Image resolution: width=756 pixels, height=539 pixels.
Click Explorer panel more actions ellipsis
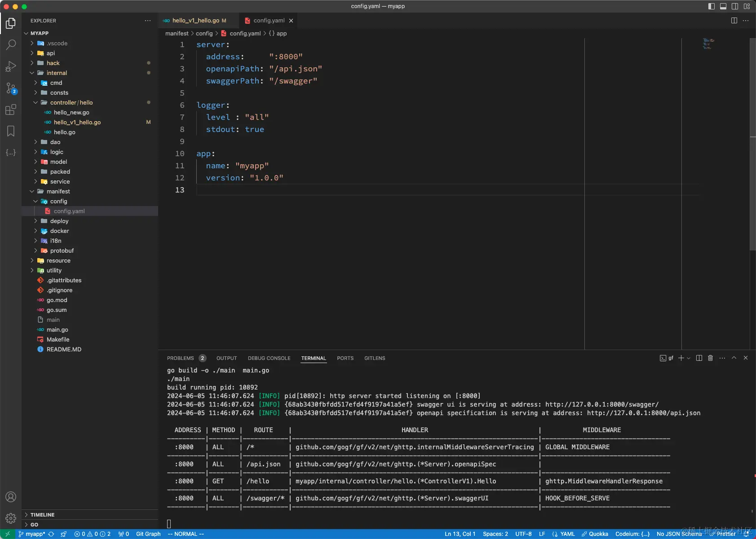coord(148,21)
